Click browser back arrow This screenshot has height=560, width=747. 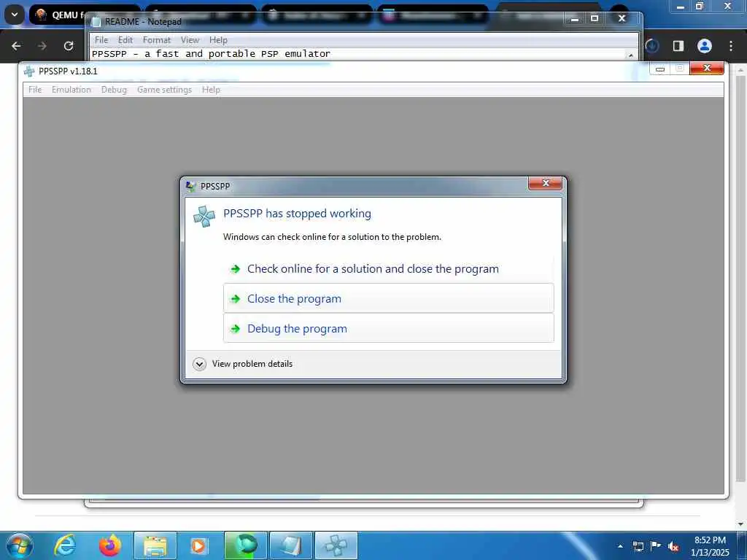16,46
